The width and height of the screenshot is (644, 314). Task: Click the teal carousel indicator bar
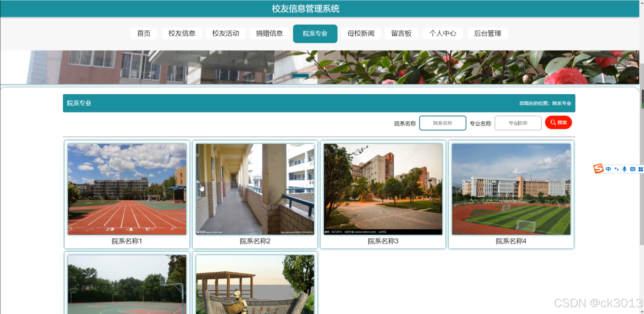coord(300,76)
